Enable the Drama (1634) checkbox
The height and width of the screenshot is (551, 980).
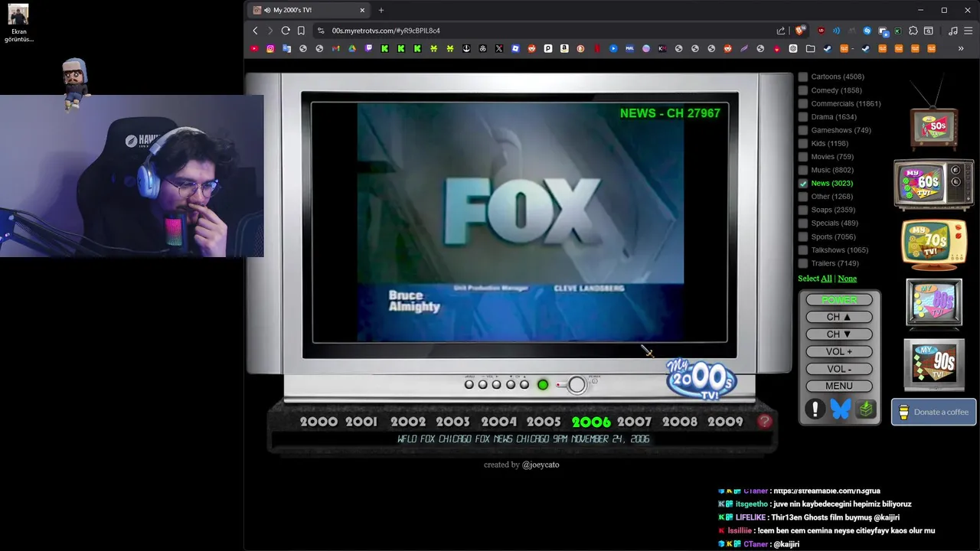(803, 117)
